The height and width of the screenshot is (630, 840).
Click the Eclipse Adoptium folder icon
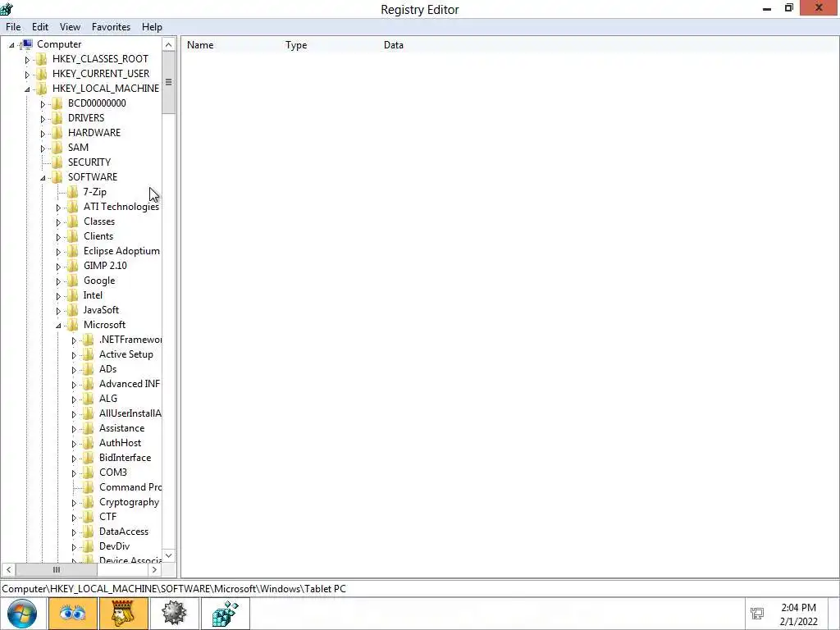click(x=73, y=251)
